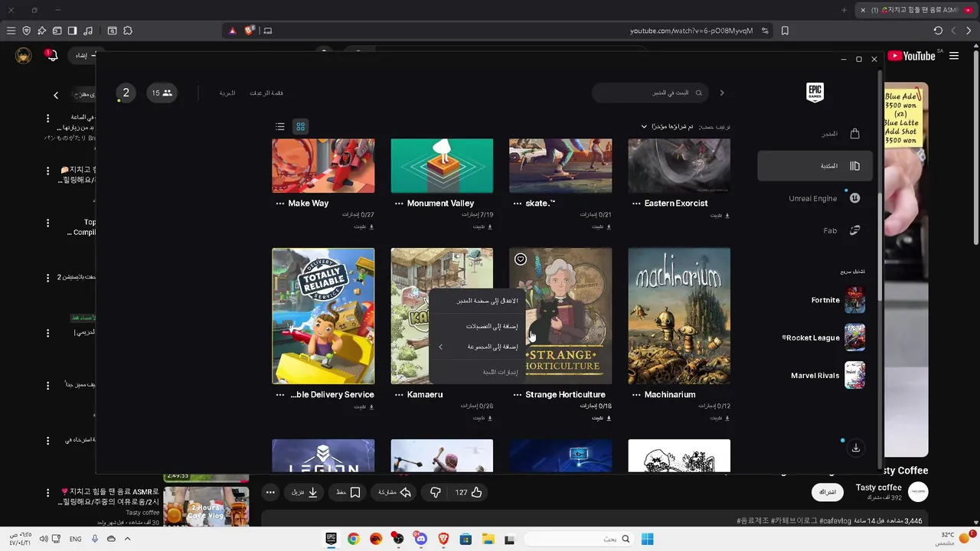This screenshot has width=980, height=551.
Task: Open options menu for Machinarium
Action: click(x=636, y=395)
